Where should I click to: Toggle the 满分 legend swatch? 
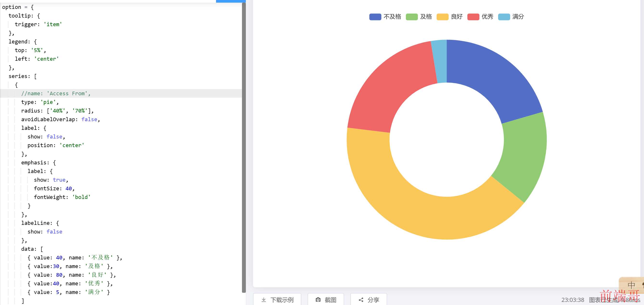pyautogui.click(x=504, y=17)
